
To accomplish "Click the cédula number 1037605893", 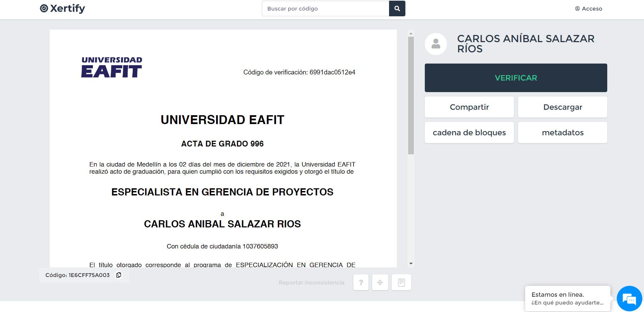I will click(x=260, y=246).
